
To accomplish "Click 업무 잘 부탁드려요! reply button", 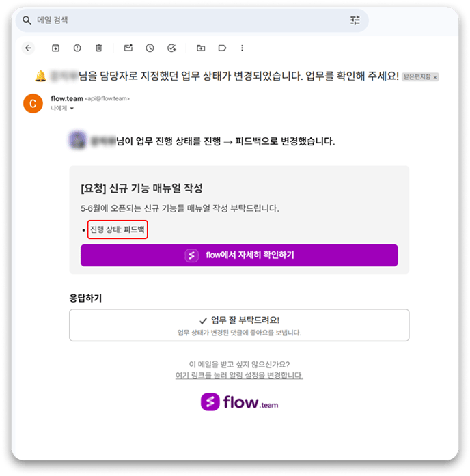I will (239, 325).
